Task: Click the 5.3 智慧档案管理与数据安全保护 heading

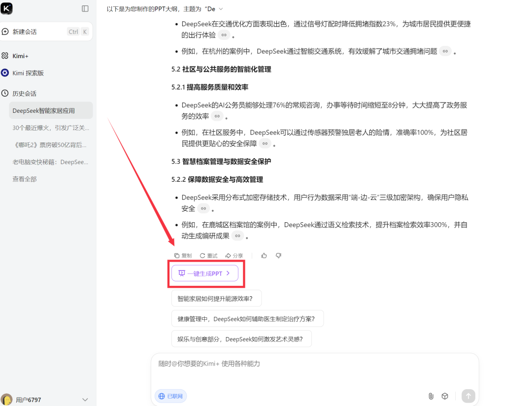Action: [x=221, y=162]
